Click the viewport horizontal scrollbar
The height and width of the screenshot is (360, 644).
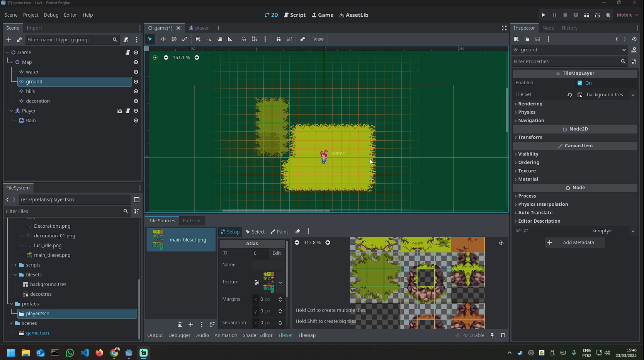pyautogui.click(x=276, y=211)
